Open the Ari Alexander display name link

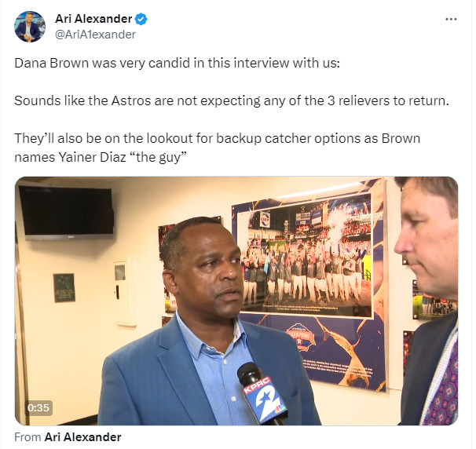(93, 19)
